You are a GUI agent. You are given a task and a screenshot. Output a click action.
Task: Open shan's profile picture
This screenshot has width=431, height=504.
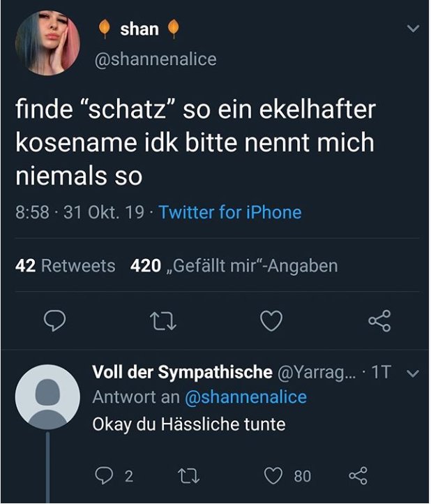(46, 43)
